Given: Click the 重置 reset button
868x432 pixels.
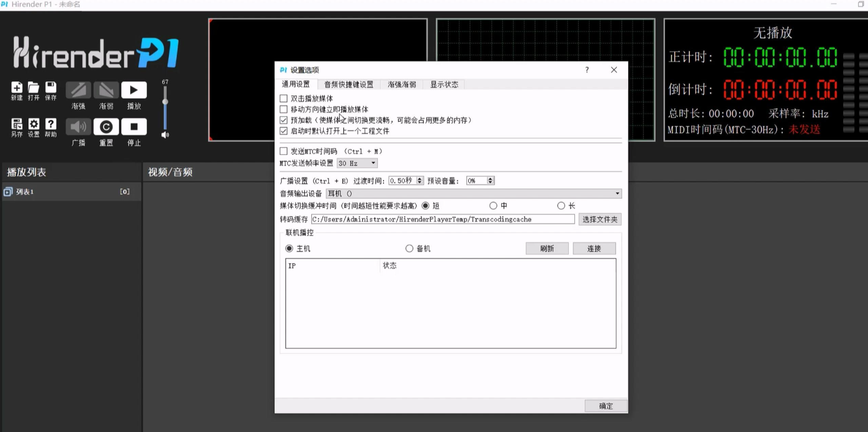Looking at the screenshot, I should click(x=106, y=126).
